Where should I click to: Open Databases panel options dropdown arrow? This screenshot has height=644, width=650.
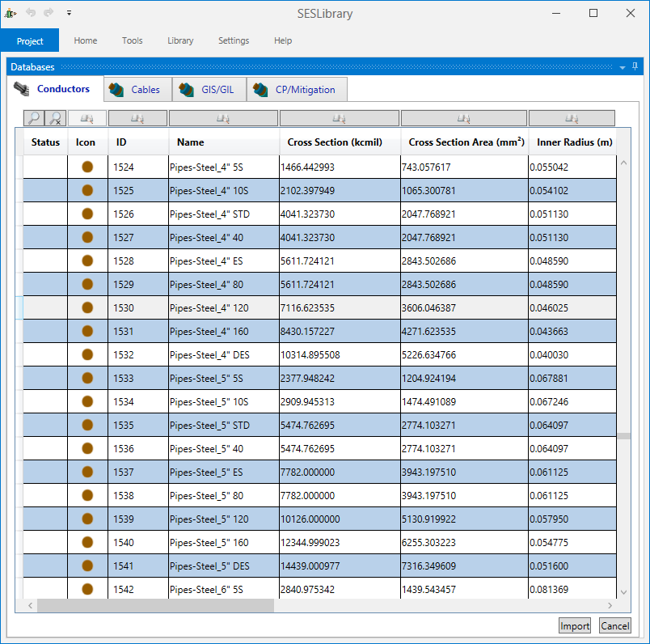(x=623, y=67)
